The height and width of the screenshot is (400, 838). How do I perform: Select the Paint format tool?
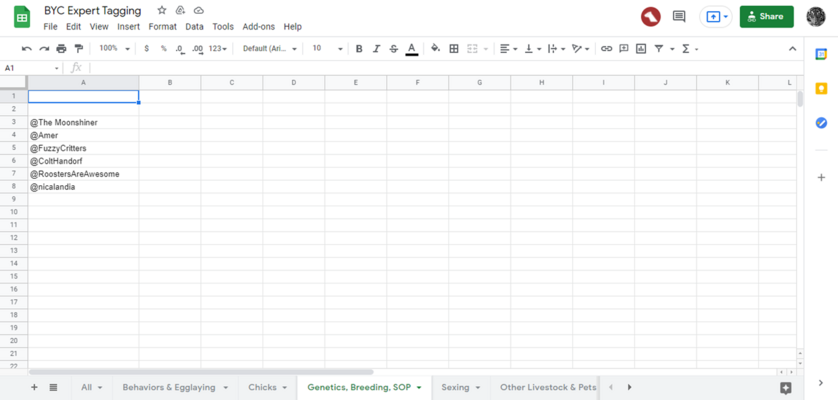tap(79, 49)
